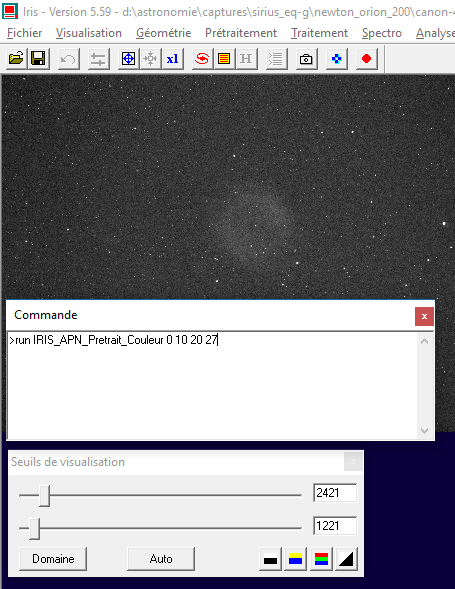Open a file with the folder icon
The height and width of the screenshot is (589, 455).
pos(16,59)
